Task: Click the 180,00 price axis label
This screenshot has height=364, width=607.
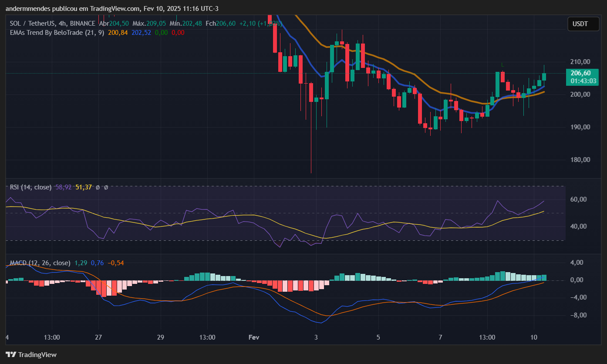Action: (580, 159)
